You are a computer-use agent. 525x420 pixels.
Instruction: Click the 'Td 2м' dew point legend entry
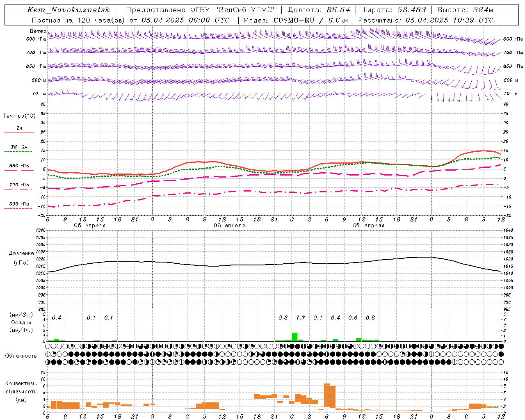(19, 147)
